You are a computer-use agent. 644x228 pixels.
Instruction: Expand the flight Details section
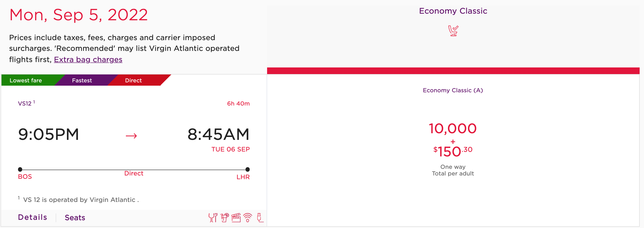click(x=33, y=217)
